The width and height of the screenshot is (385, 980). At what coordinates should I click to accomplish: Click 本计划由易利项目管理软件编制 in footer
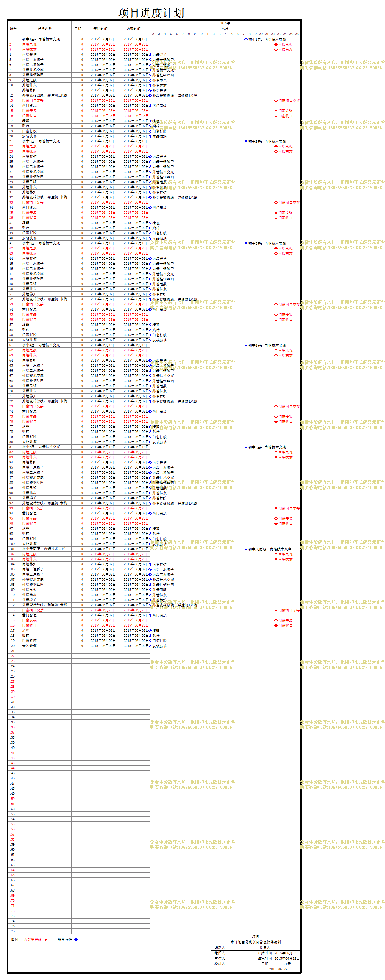click(256, 942)
